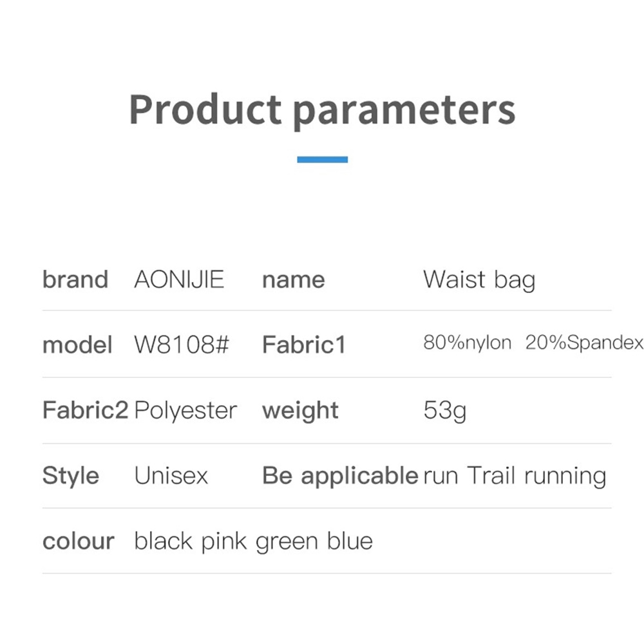This screenshot has height=644, width=644.
Task: Select the colour label
Action: [79, 541]
